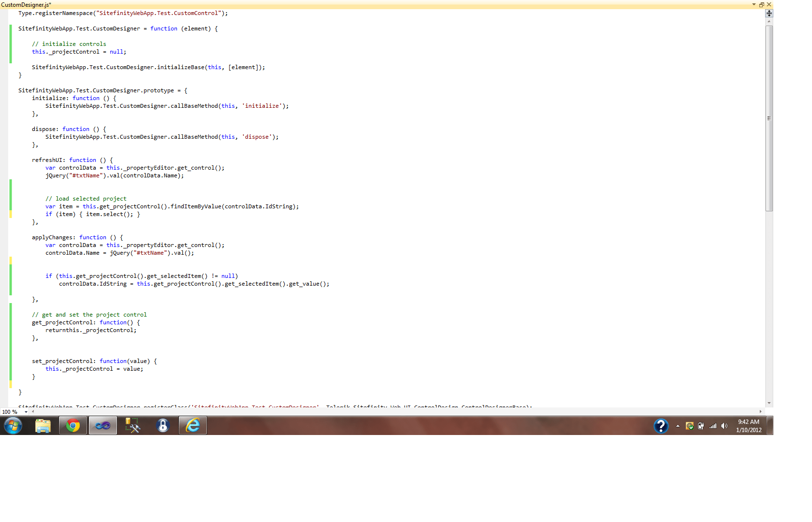This screenshot has height=522, width=812.
Task: Click the editor split-window handle icon
Action: [x=769, y=14]
